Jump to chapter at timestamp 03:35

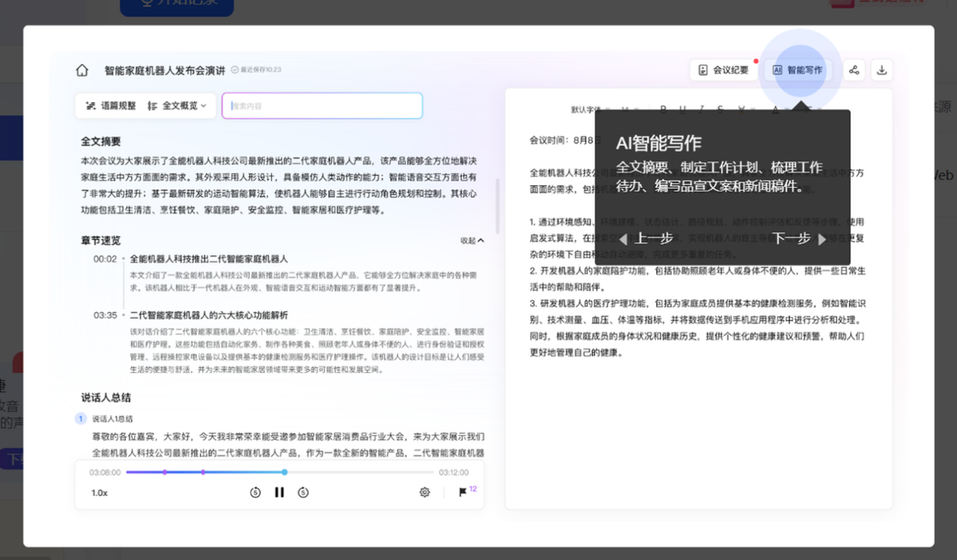(105, 315)
